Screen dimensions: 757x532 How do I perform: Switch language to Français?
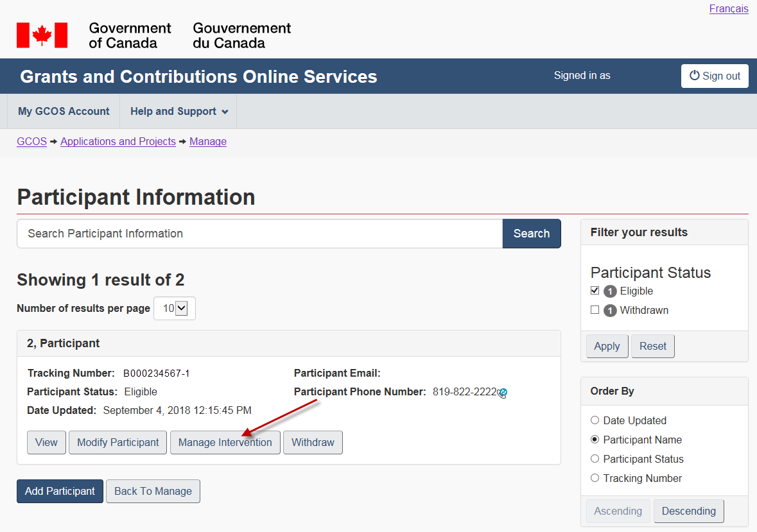(728, 9)
